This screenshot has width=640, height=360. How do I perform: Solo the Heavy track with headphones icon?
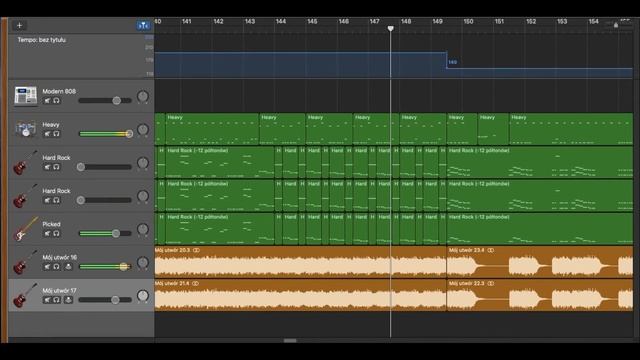point(56,134)
